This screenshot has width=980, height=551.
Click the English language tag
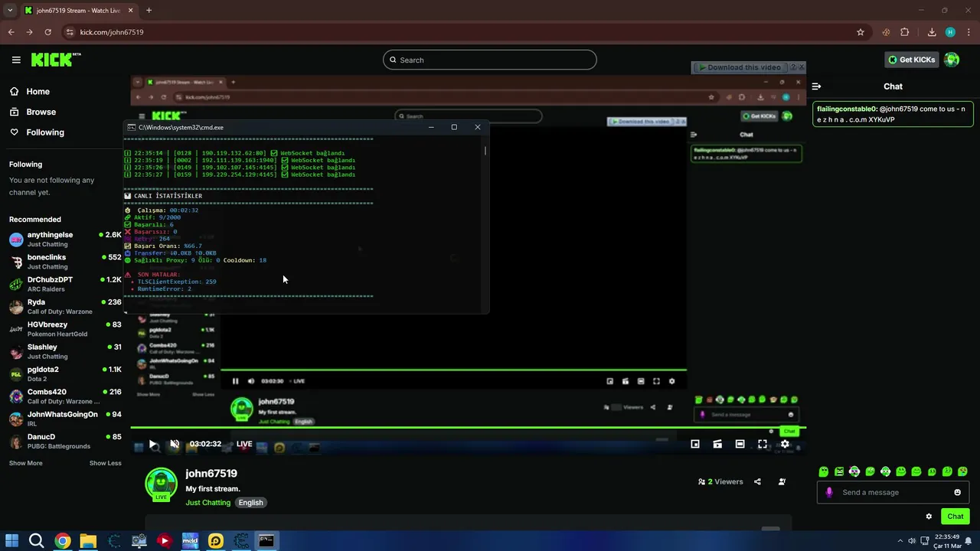pyautogui.click(x=250, y=503)
